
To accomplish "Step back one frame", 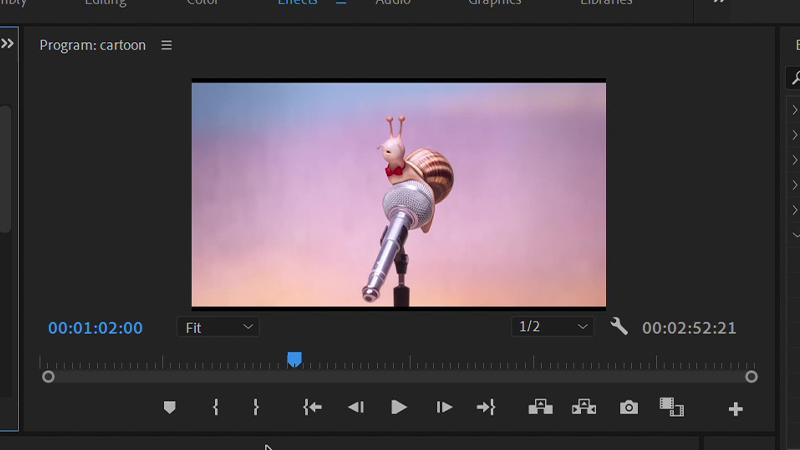I will (x=356, y=407).
